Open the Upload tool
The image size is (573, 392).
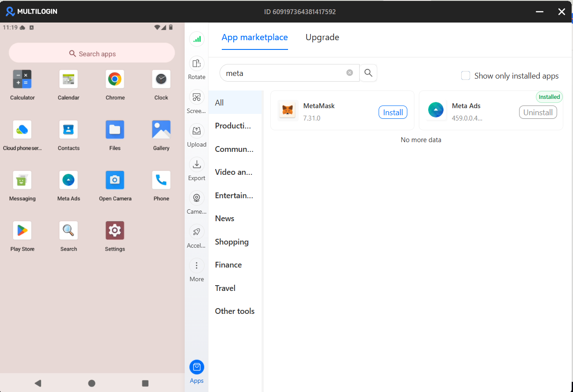(x=197, y=131)
